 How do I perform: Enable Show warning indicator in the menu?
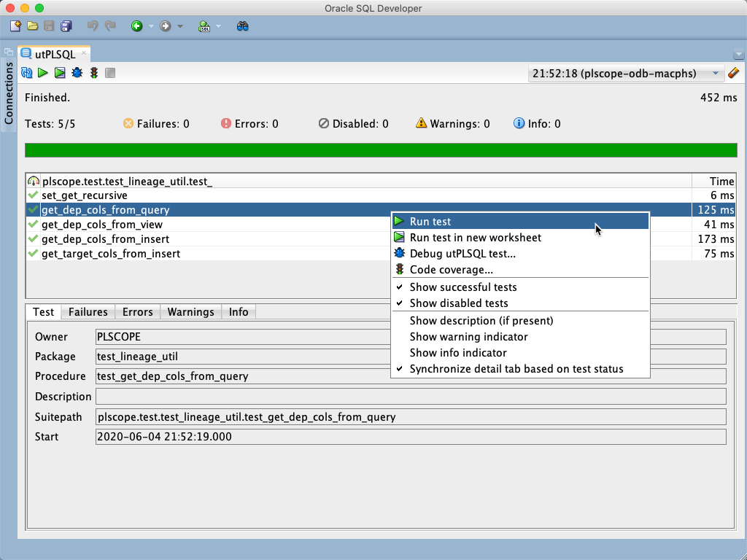click(x=468, y=337)
